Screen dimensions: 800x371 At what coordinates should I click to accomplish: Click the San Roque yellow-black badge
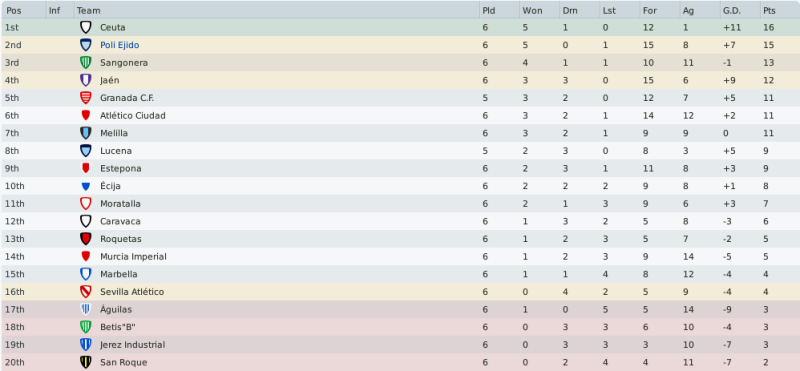[86, 362]
